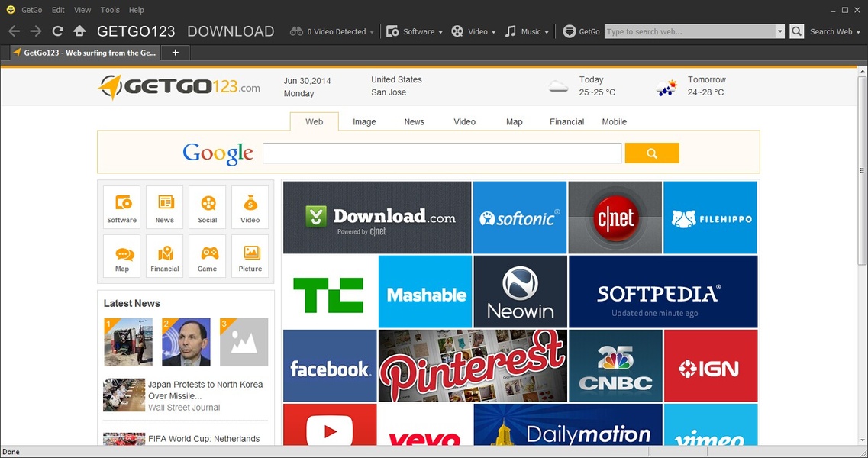Open the IGN tile
Image resolution: width=868 pixels, height=458 pixels.
[x=711, y=366]
